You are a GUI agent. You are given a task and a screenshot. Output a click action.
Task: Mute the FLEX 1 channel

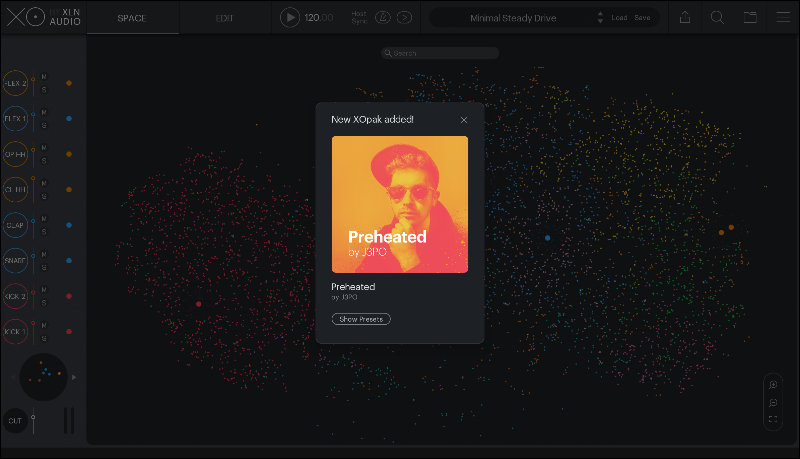tap(44, 112)
